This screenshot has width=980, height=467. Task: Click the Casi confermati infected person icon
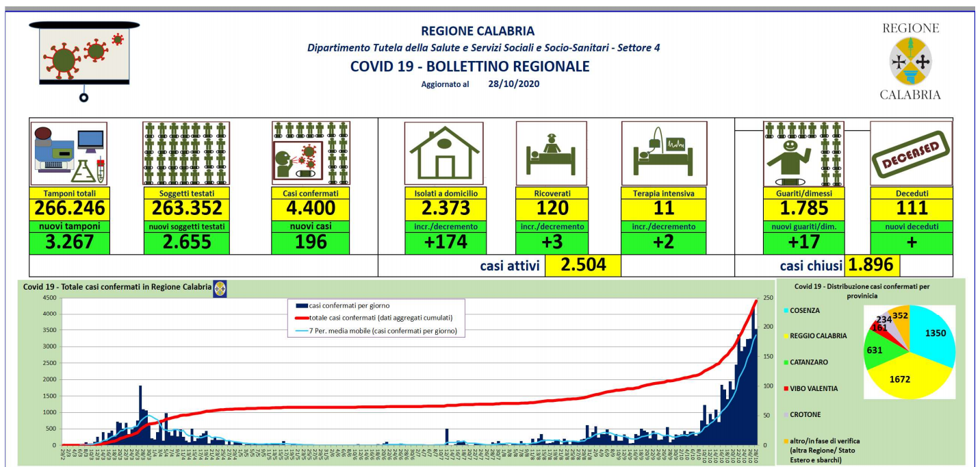(311, 153)
